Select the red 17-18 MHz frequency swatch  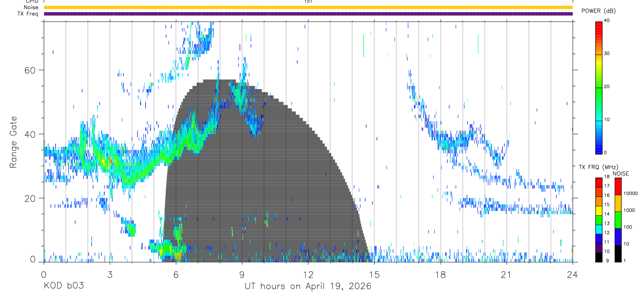599,182
